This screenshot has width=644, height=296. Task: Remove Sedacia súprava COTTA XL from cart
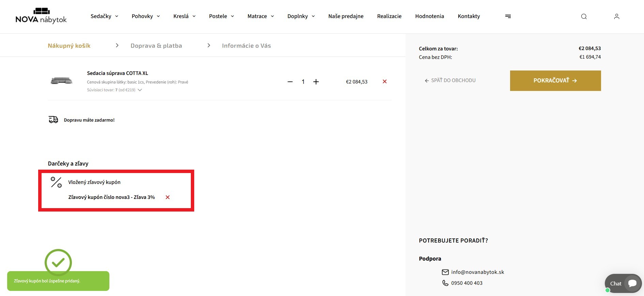coord(385,81)
